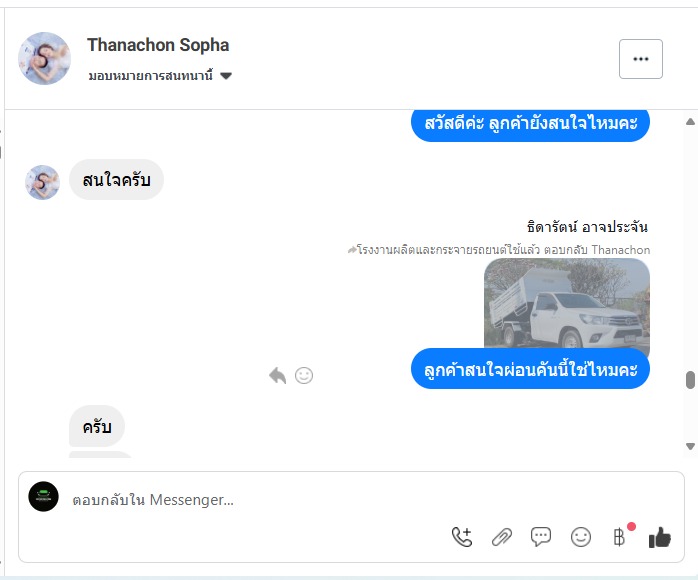Image resolution: width=698 pixels, height=580 pixels.
Task: Click the scrollbar up arrow
Action: tap(689, 121)
